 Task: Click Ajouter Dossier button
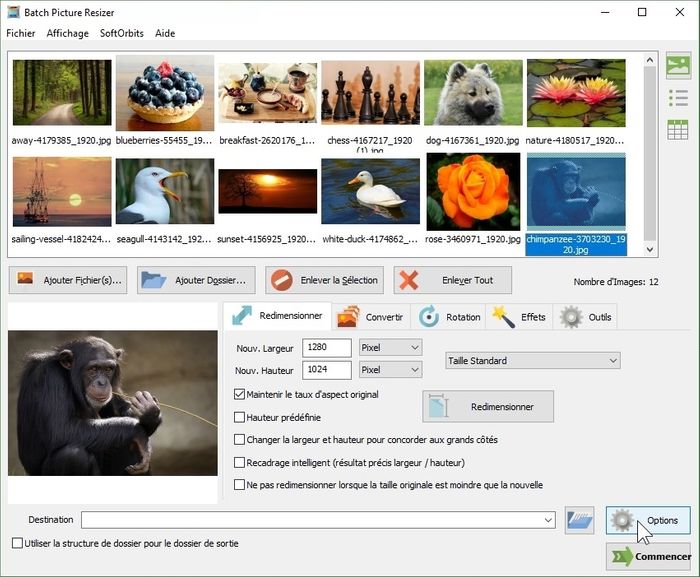[x=196, y=280]
